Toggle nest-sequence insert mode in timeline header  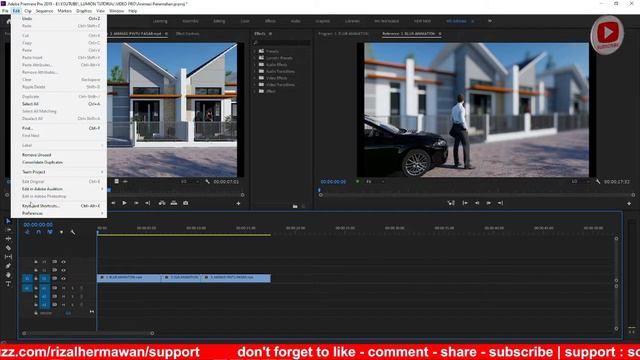pyautogui.click(x=27, y=232)
